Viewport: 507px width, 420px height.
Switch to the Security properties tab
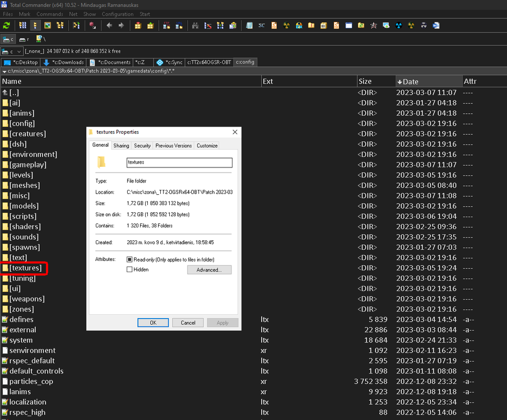(x=142, y=145)
